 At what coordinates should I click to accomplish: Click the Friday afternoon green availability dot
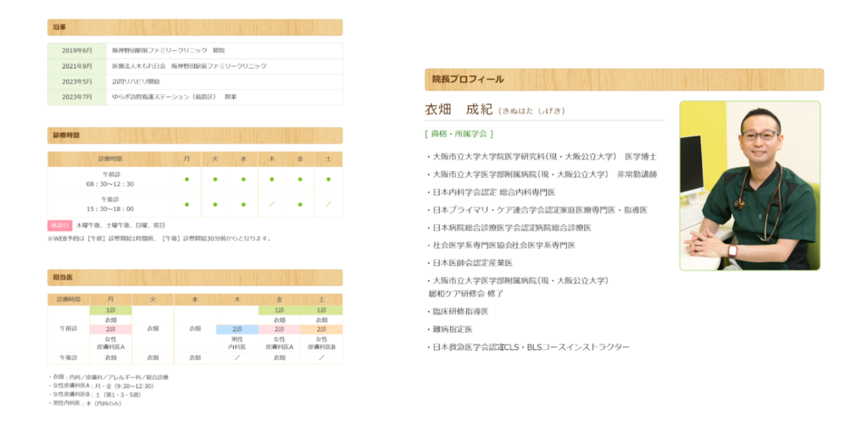point(300,204)
